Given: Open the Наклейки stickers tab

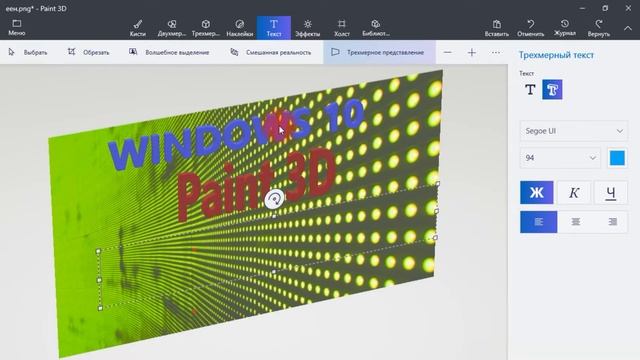Looking at the screenshot, I should (240, 28).
